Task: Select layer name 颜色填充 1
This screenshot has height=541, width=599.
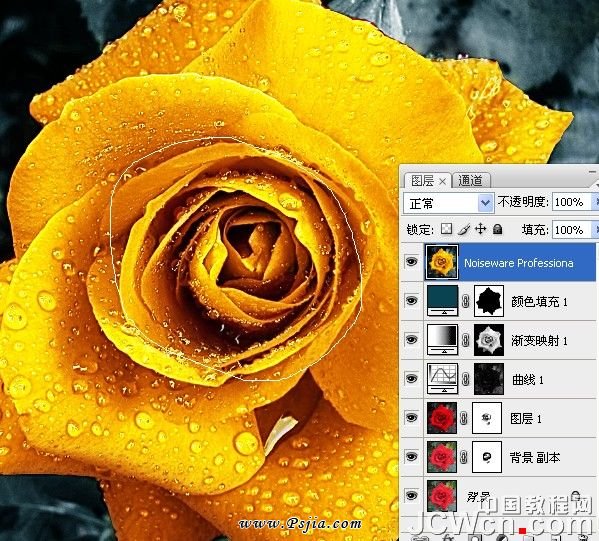Action: click(x=539, y=302)
